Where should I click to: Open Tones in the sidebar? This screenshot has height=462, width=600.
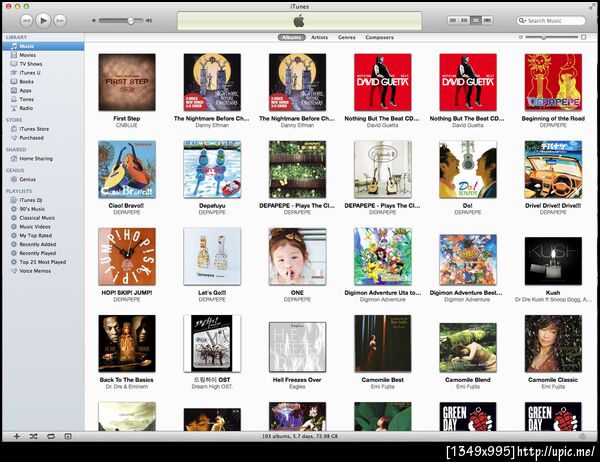43,99
